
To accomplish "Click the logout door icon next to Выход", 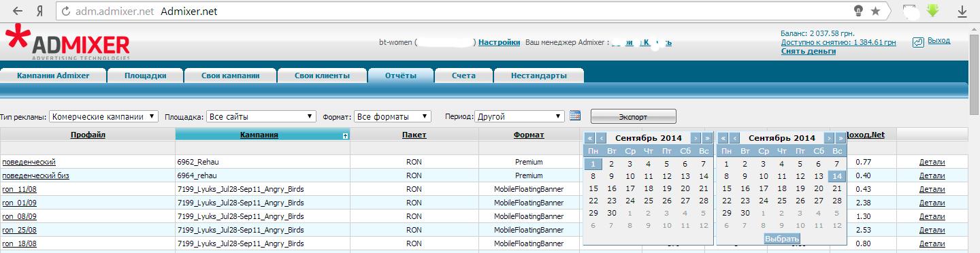I will tap(917, 41).
